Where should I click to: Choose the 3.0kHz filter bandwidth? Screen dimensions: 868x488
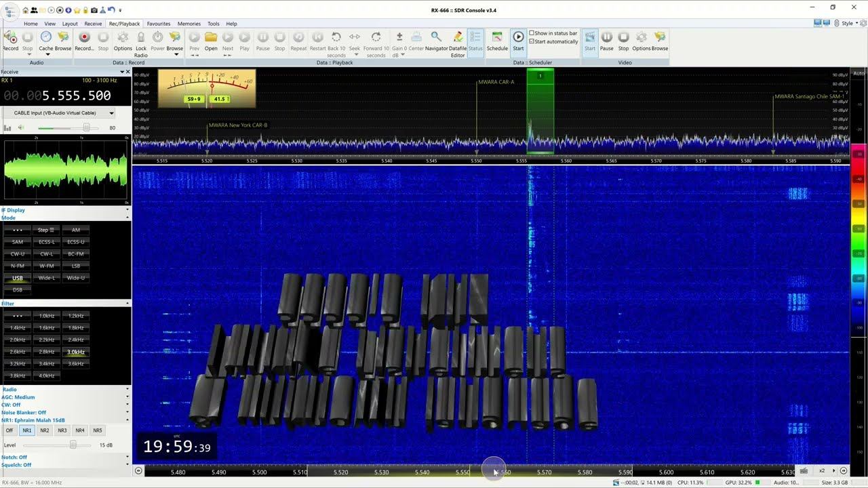pos(76,352)
